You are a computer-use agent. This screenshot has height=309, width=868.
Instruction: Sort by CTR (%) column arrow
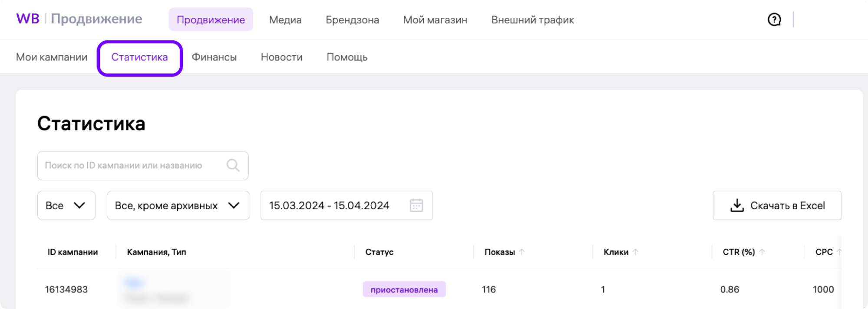pyautogui.click(x=762, y=252)
